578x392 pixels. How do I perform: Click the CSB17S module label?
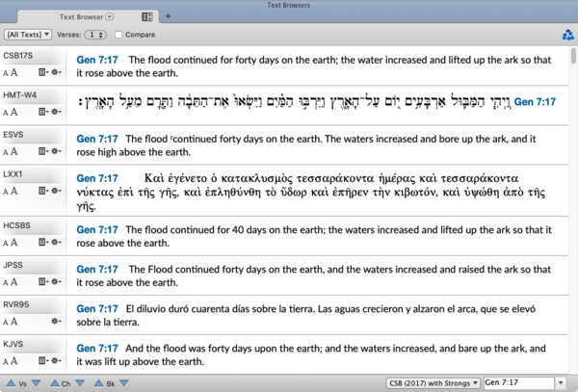click(x=17, y=56)
